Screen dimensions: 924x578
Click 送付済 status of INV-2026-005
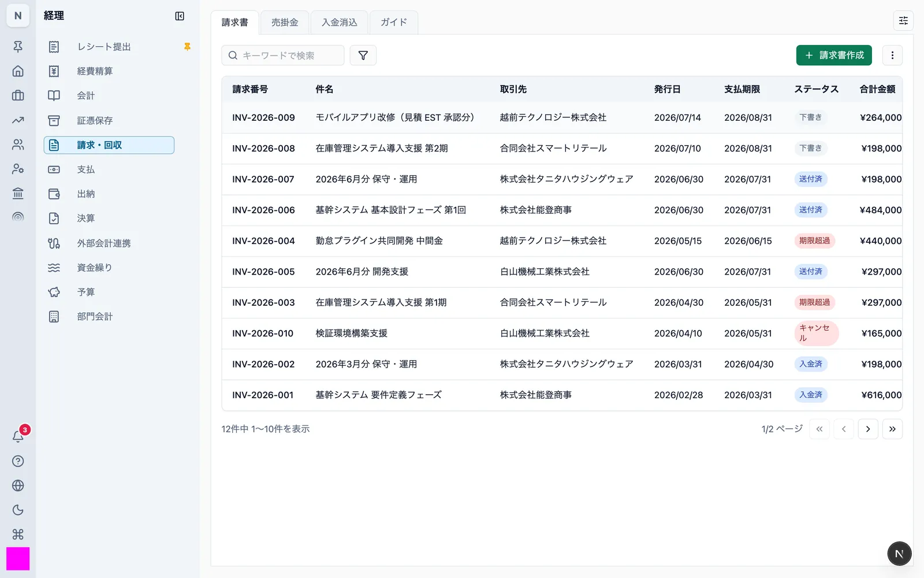(x=810, y=272)
